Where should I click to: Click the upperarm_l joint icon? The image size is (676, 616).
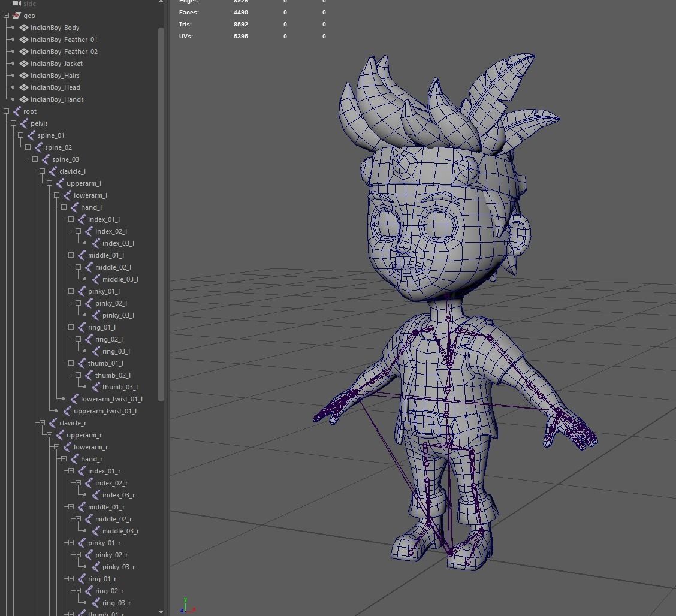coord(60,183)
